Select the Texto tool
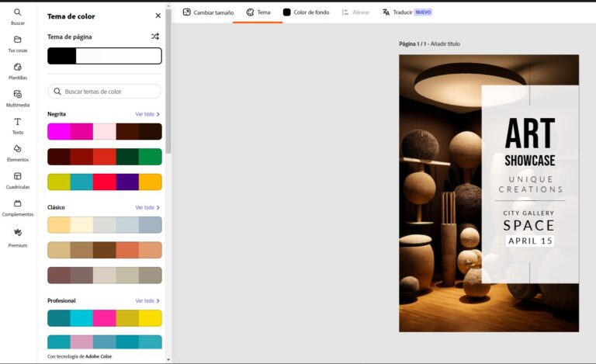This screenshot has height=364, width=596. tap(18, 123)
